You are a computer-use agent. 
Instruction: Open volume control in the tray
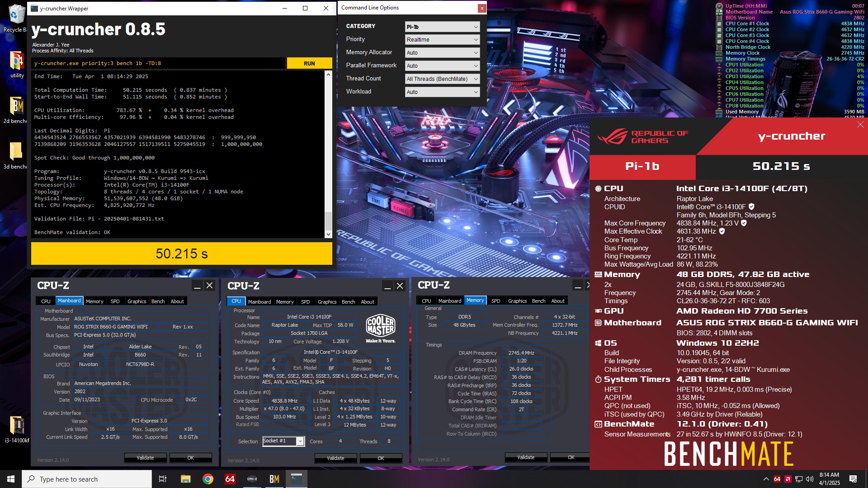(810, 479)
